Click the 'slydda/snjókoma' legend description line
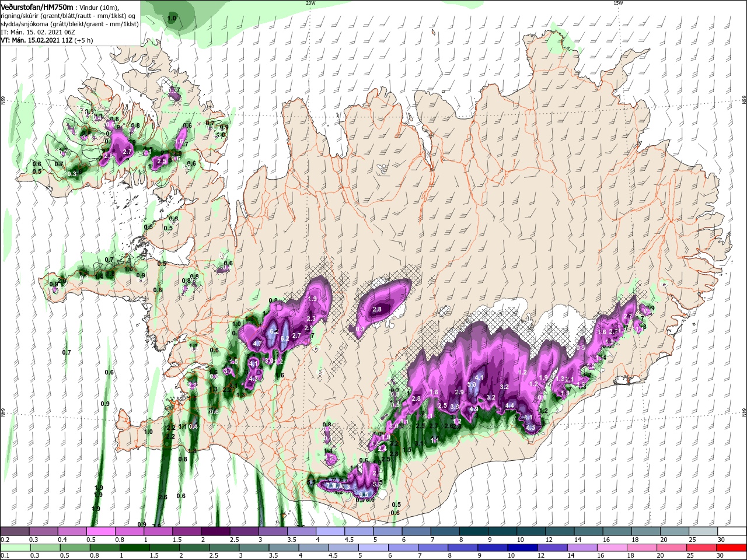This screenshot has height=560, width=747. pos(69,24)
